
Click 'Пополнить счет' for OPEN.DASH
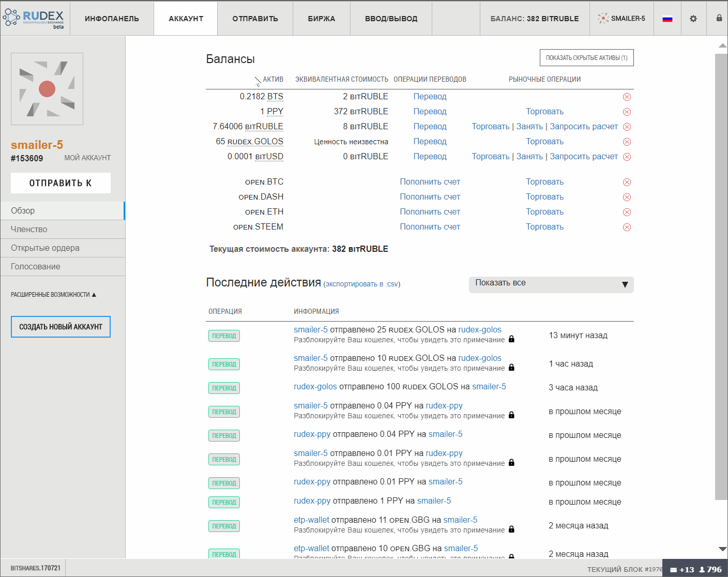click(430, 197)
